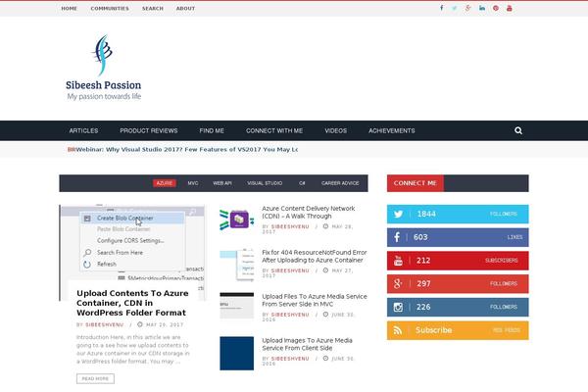Click the 404 ResourceNotFound article thumbnail
The width and height of the screenshot is (588, 392).
pos(236,266)
